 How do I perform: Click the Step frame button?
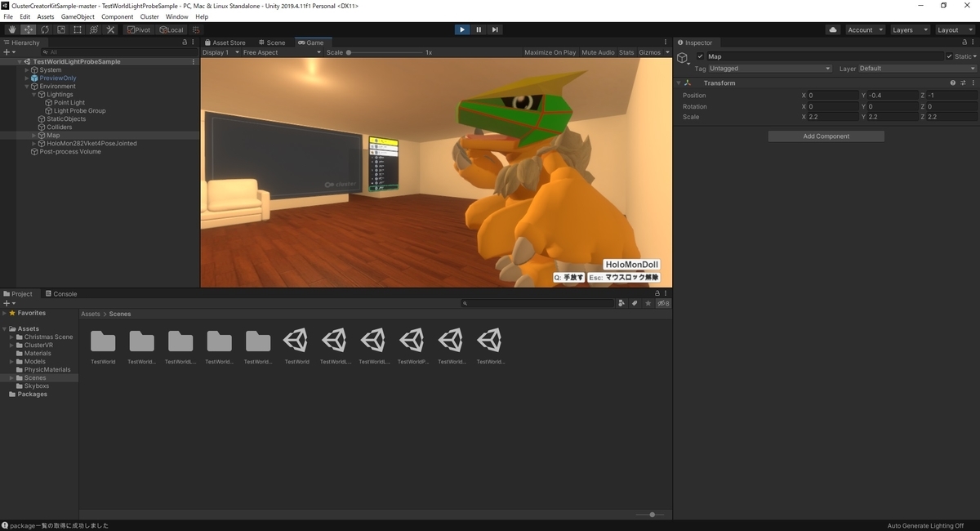click(495, 29)
